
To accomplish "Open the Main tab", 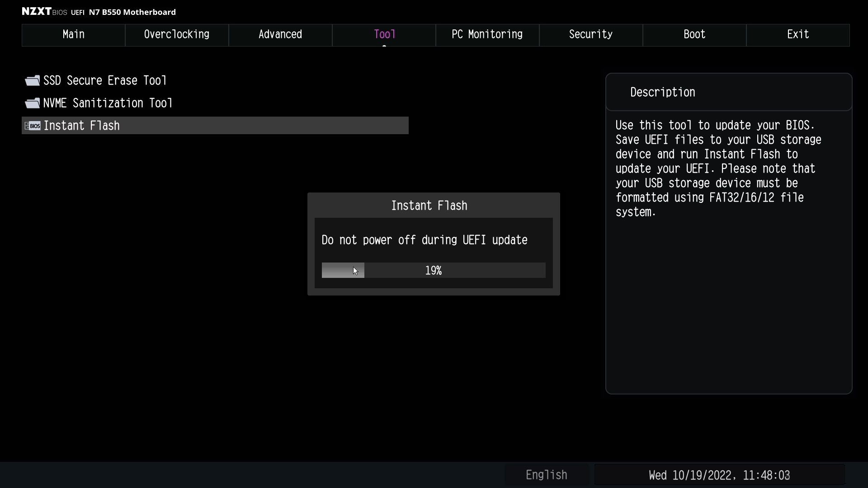I will tap(73, 35).
